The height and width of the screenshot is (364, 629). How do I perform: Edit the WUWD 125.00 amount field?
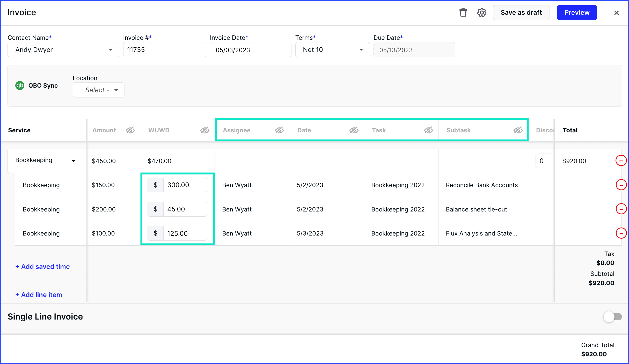185,233
